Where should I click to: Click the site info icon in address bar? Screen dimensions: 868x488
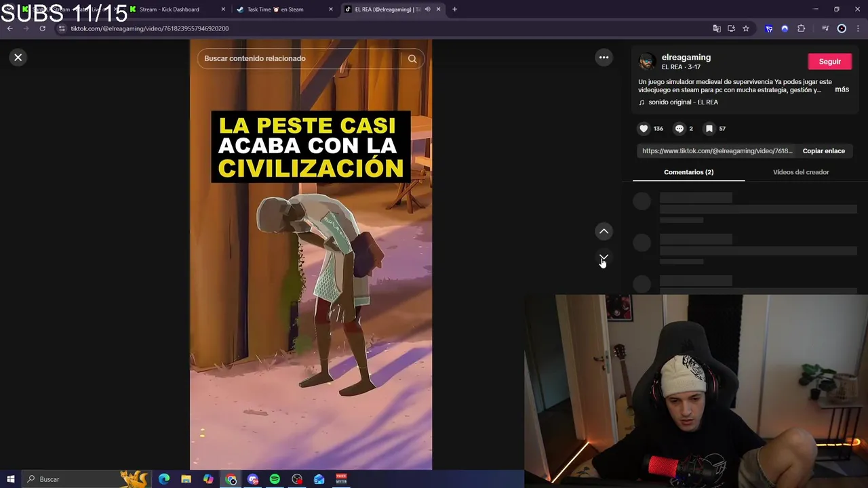(x=62, y=28)
